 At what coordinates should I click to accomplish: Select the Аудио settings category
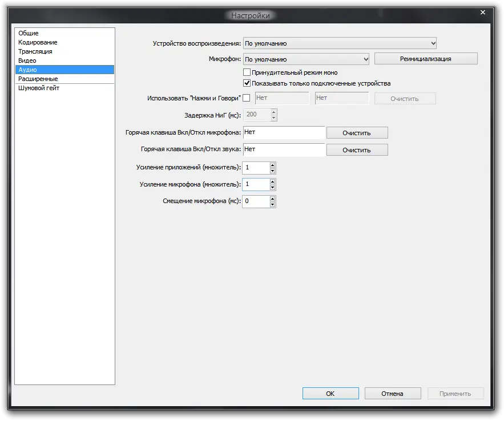point(64,70)
